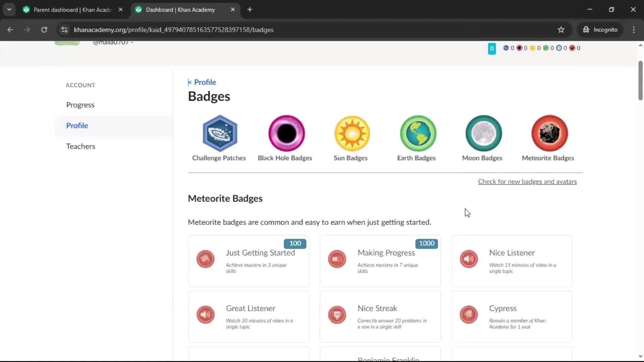The image size is (644, 362).
Task: Open Black Hole Badges category icon
Action: pos(286,133)
